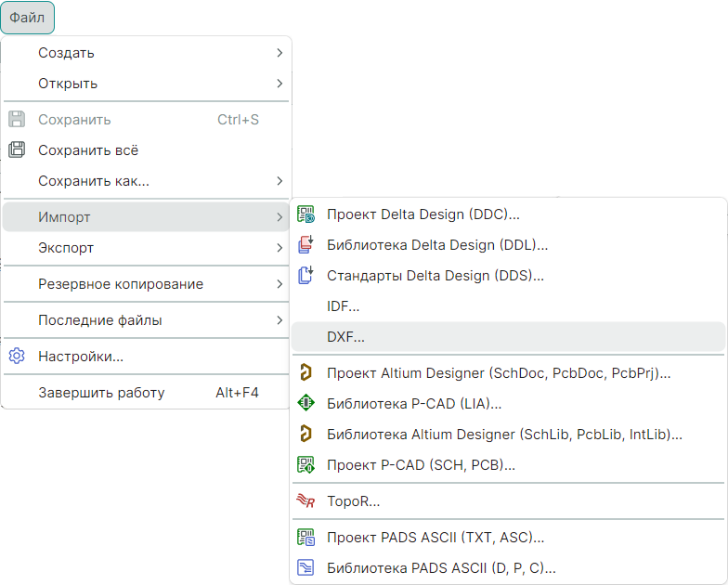
Task: Click the Delta Design standards (DDS) icon
Action: tap(305, 275)
